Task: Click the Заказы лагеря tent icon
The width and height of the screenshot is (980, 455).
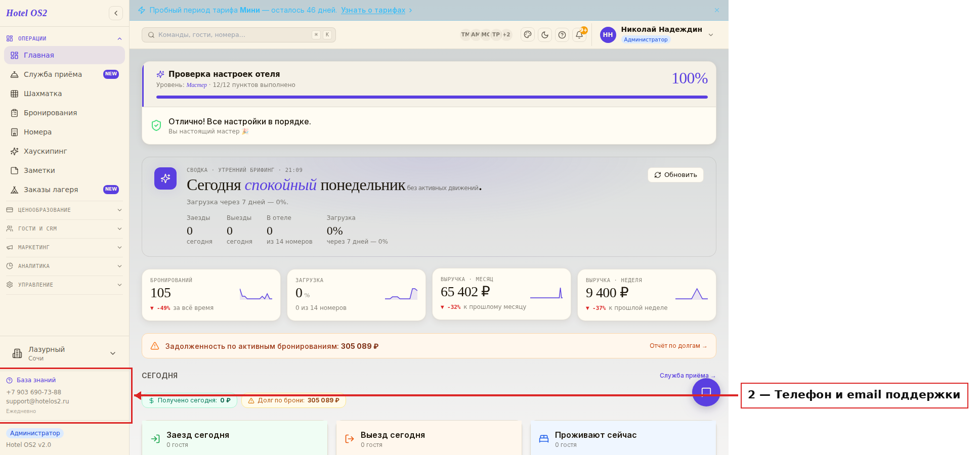Action: click(14, 190)
